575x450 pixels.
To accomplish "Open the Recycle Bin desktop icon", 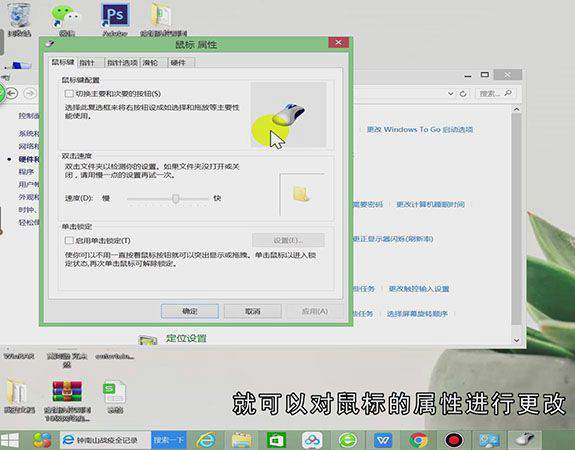I will coord(19,17).
